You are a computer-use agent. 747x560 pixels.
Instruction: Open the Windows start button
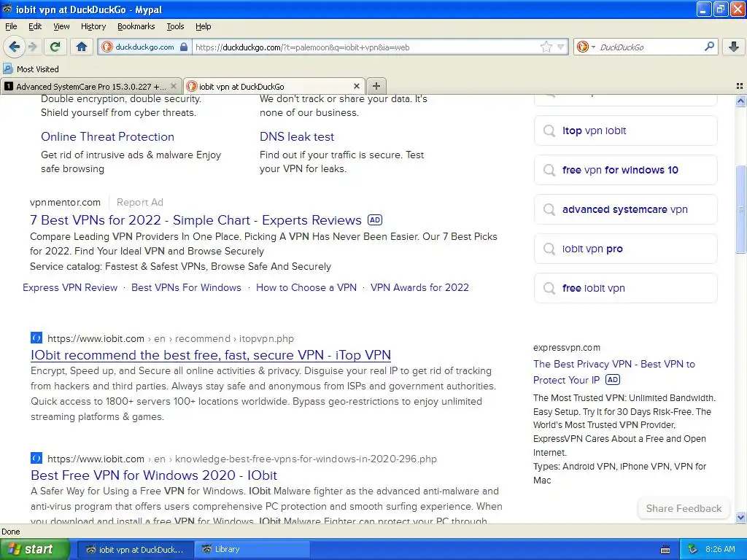click(x=34, y=549)
